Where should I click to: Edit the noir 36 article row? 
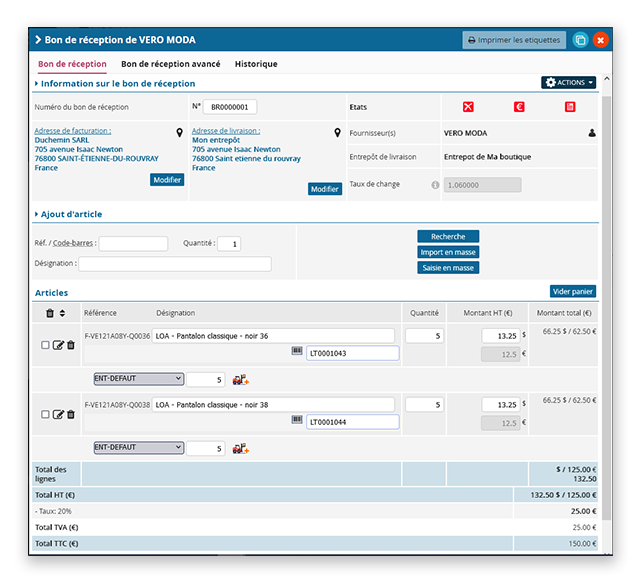(58, 345)
